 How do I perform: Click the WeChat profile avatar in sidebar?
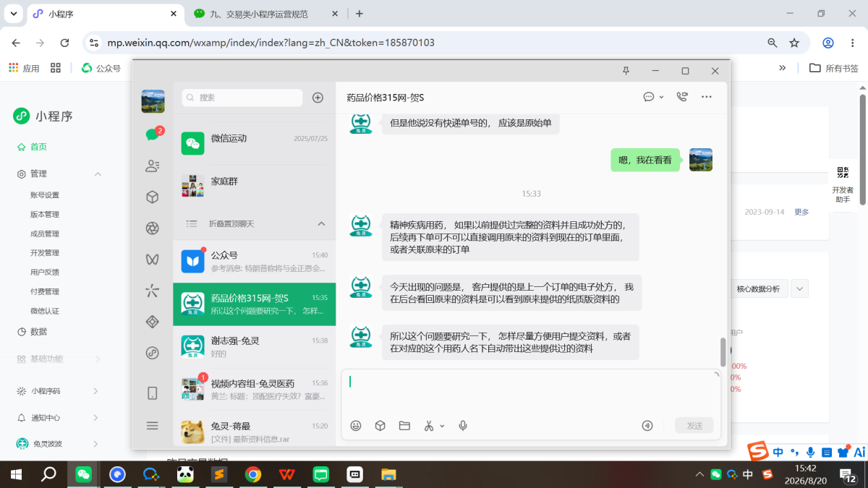tap(153, 101)
